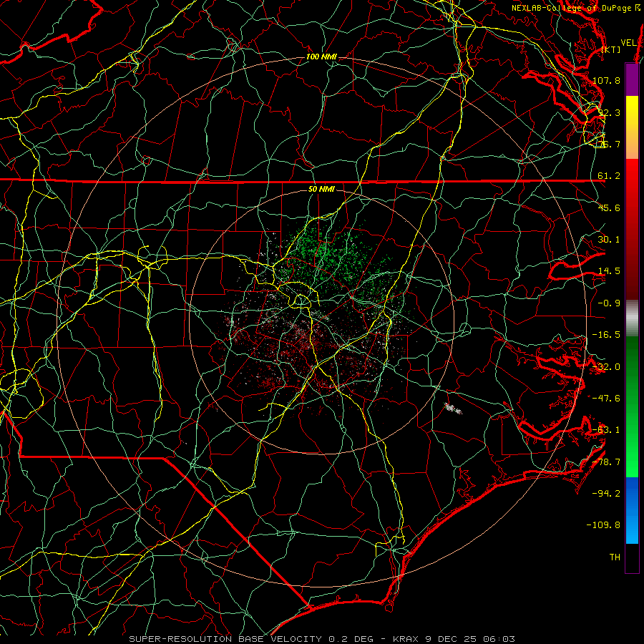Pick the blue segment of color bar
The width and height of the screenshot is (644, 644).
(x=632, y=510)
